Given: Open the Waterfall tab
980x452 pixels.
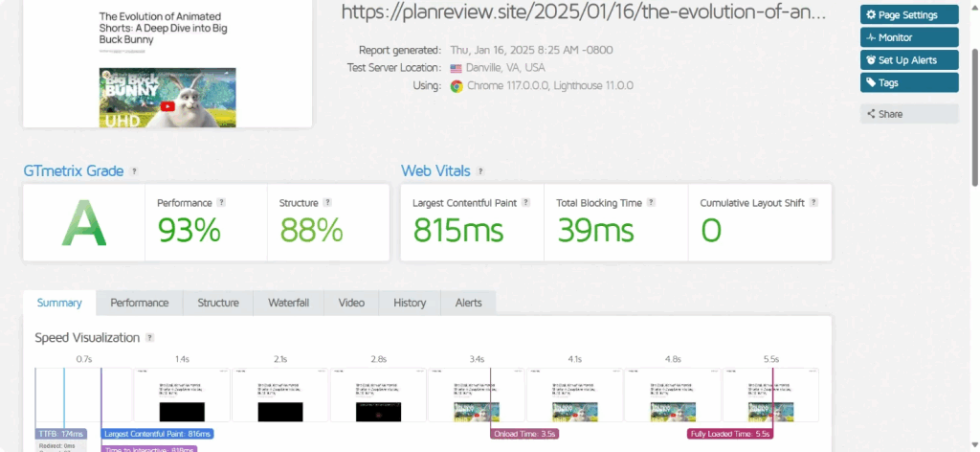Looking at the screenshot, I should pyautogui.click(x=288, y=303).
